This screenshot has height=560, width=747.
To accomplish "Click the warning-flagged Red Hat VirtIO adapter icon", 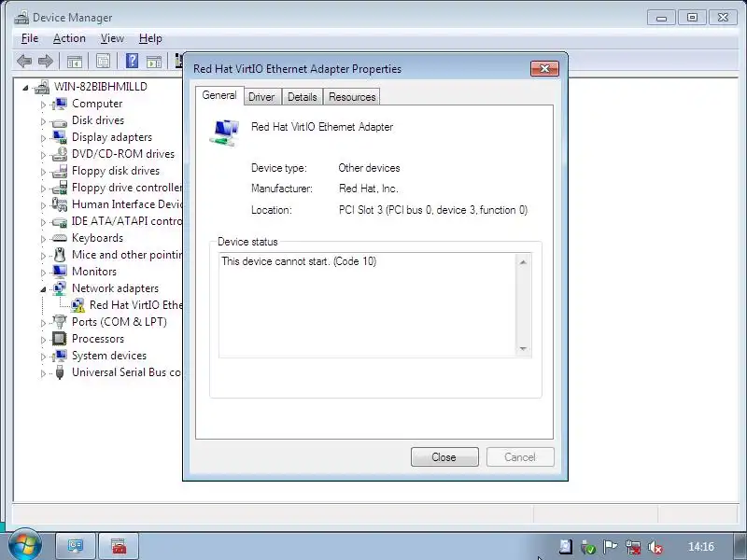I will tap(78, 305).
